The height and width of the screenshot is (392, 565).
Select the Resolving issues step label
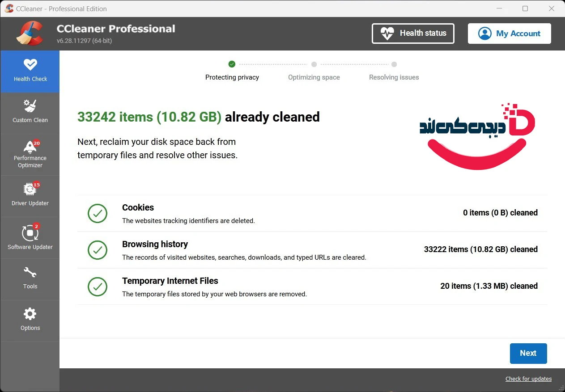tap(394, 77)
